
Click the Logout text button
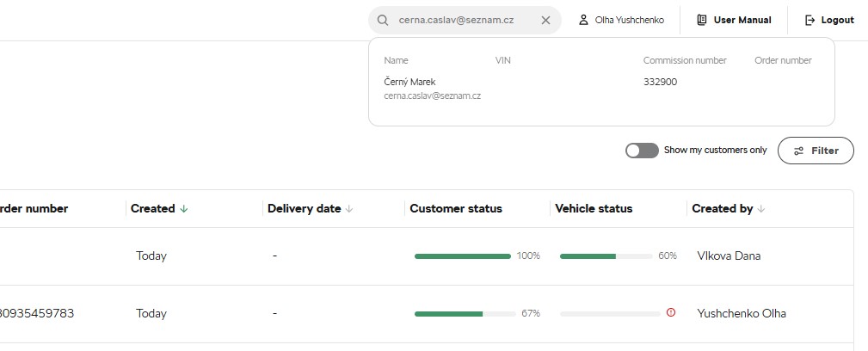click(838, 20)
